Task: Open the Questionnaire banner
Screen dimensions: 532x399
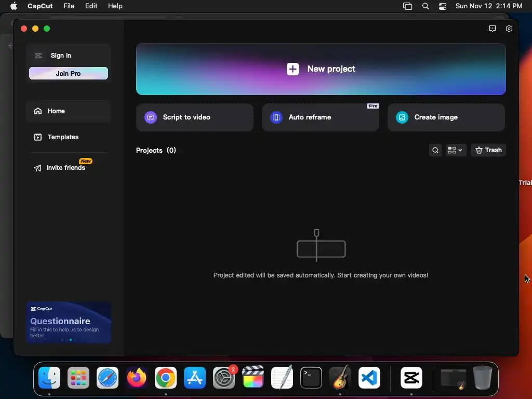Action: [69, 323]
